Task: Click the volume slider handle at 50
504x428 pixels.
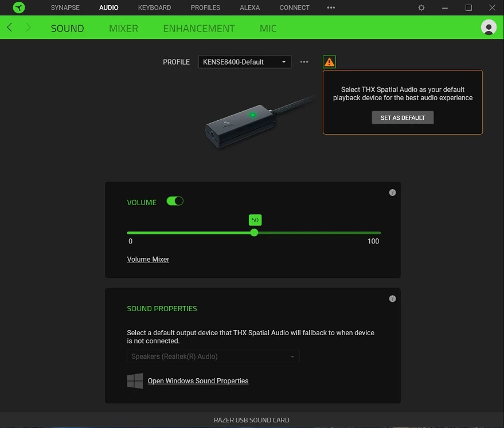Action: (254, 233)
